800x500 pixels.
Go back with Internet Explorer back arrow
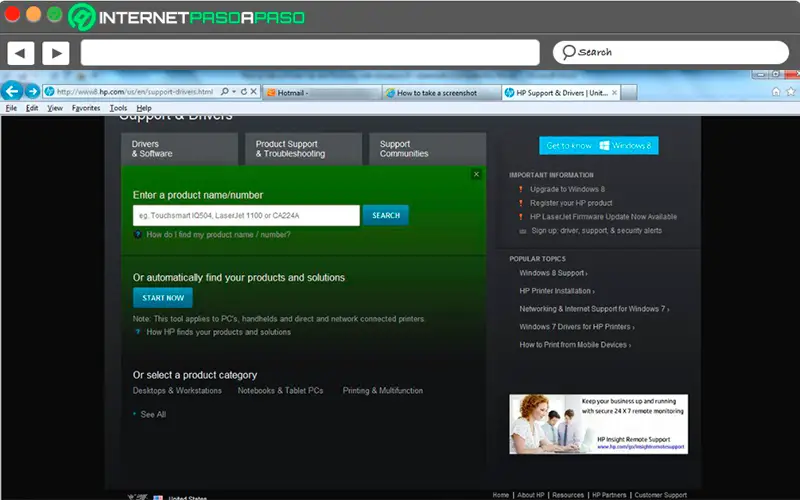[x=12, y=91]
